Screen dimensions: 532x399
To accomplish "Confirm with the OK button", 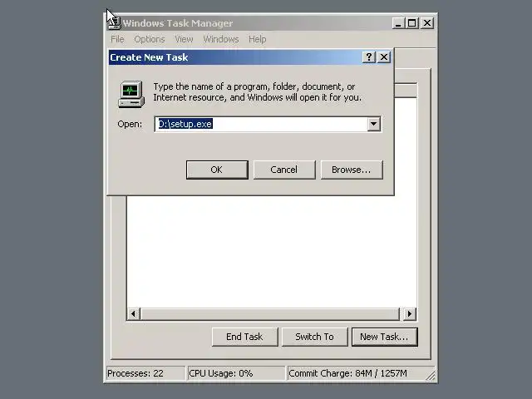I will [x=217, y=170].
